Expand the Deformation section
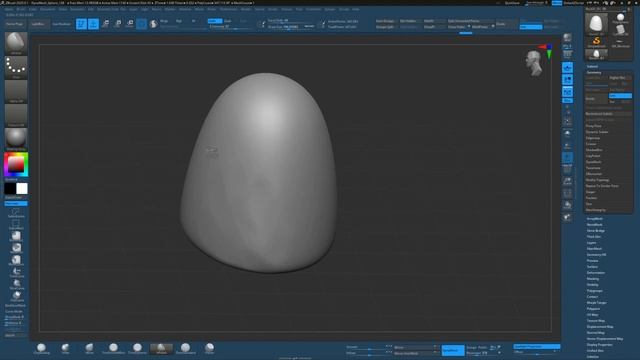The image size is (640, 360). click(596, 273)
